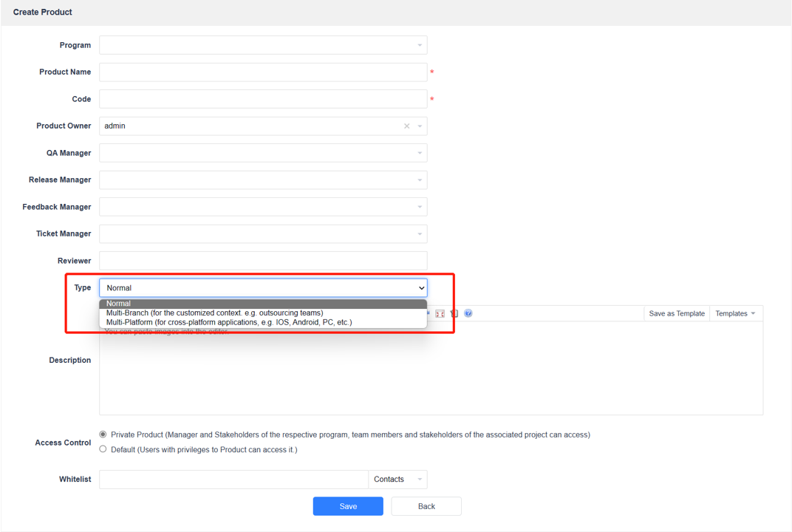792x532 pixels.
Task: Choose the Default access control radio button
Action: click(x=103, y=449)
